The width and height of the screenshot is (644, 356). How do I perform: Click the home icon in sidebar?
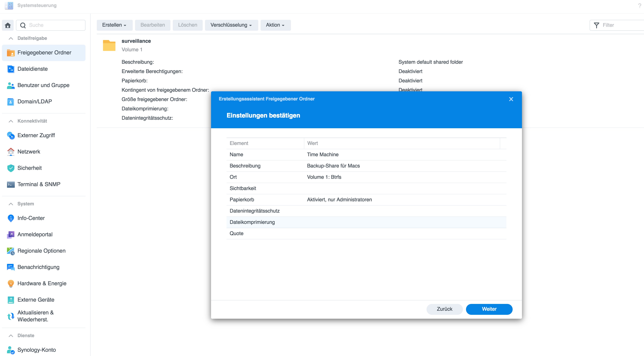[8, 25]
